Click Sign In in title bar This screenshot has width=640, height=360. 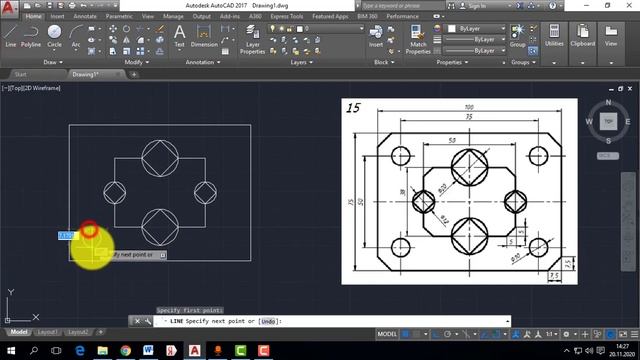tap(477, 6)
